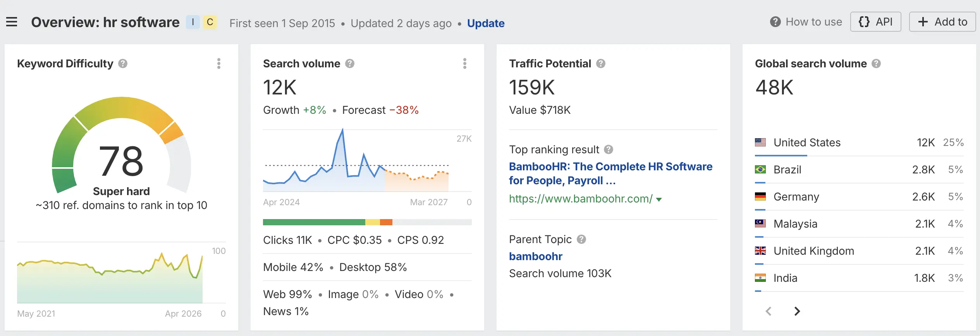
Task: Open Search volume three-dot options menu
Action: coord(465,63)
